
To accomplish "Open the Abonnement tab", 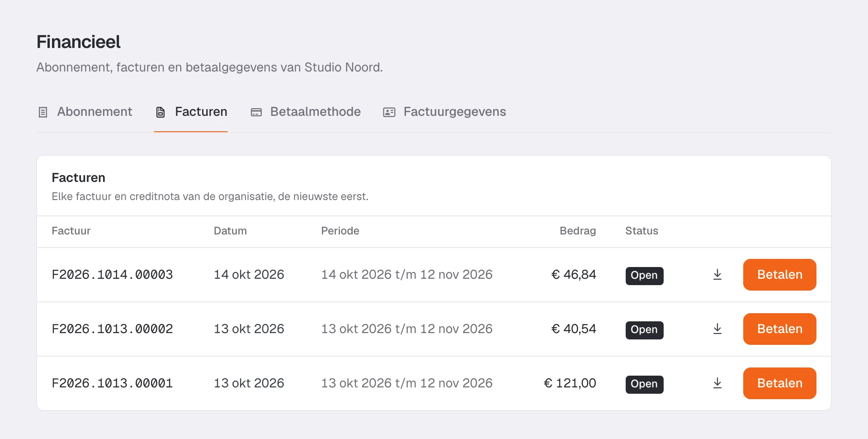I will point(85,112).
